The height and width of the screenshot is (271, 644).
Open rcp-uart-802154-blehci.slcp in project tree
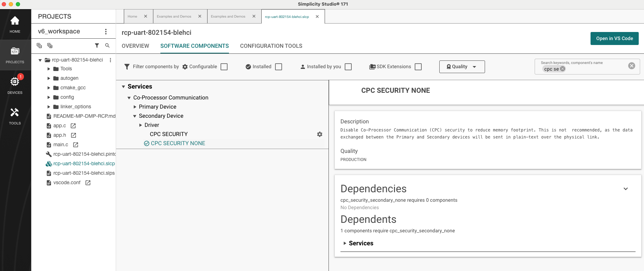[x=84, y=164]
